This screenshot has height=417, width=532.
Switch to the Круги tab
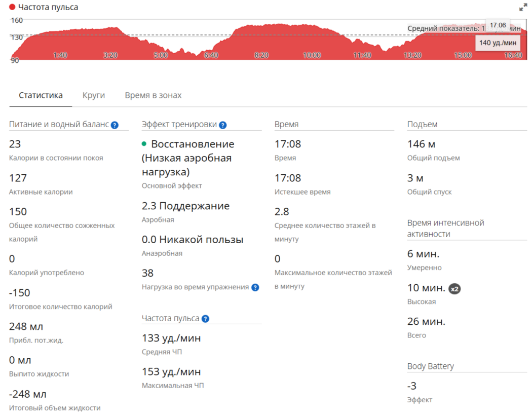point(94,95)
